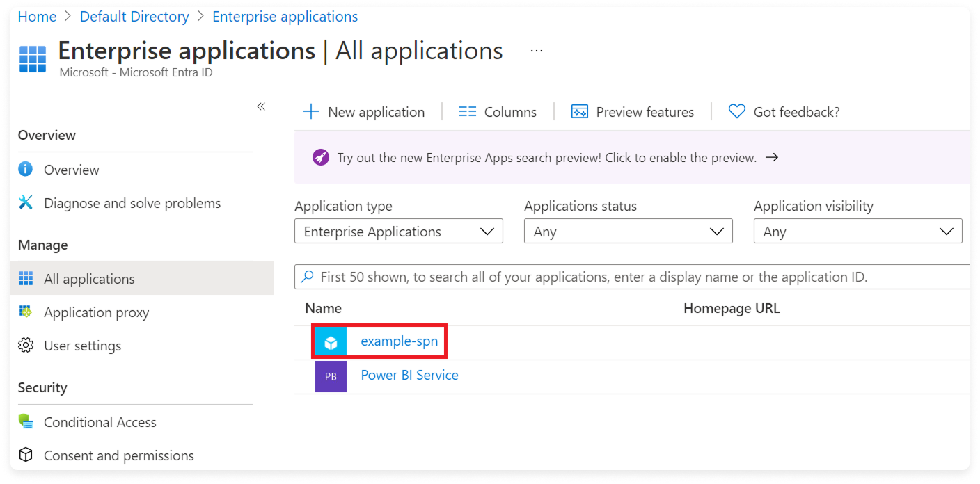980x484 pixels.
Task: Click Enterprise applications breadcrumb
Action: tap(285, 17)
